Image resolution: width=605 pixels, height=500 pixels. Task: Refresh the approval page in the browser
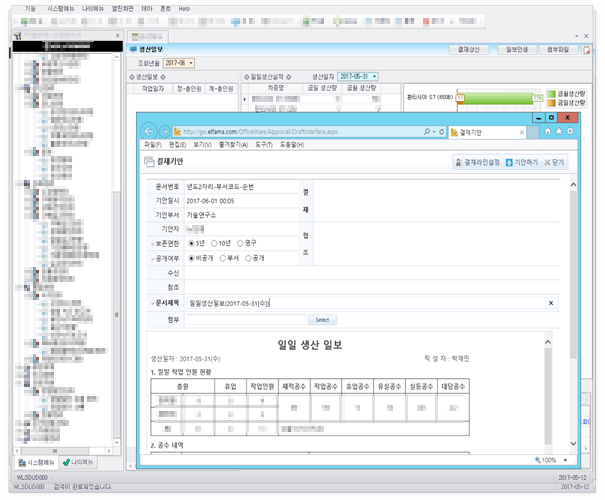click(x=441, y=132)
